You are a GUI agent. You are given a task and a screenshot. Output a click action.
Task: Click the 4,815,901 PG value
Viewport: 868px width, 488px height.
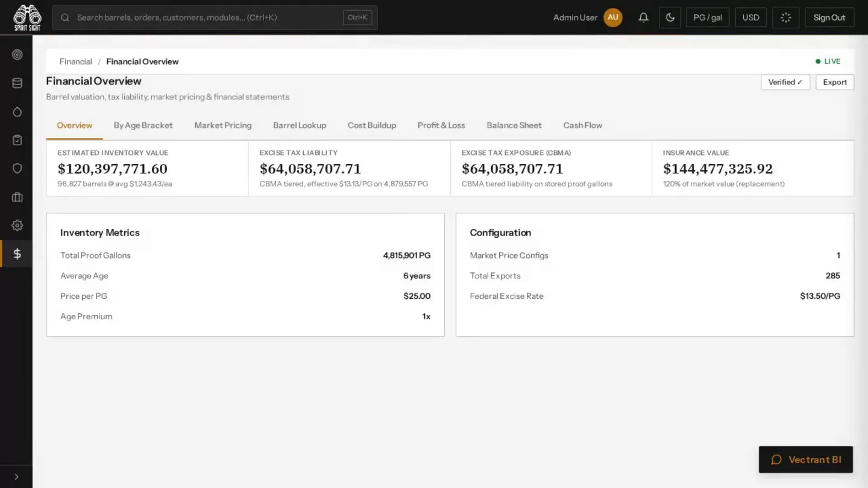tap(407, 255)
